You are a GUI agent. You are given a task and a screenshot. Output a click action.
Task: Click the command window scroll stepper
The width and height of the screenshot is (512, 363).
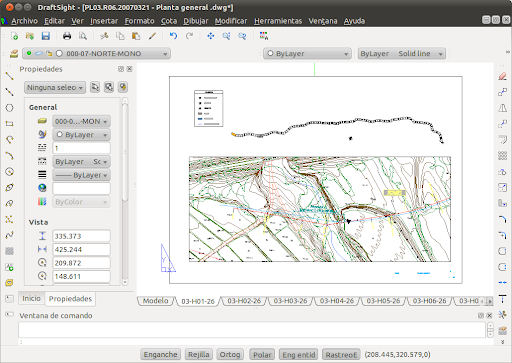click(490, 330)
